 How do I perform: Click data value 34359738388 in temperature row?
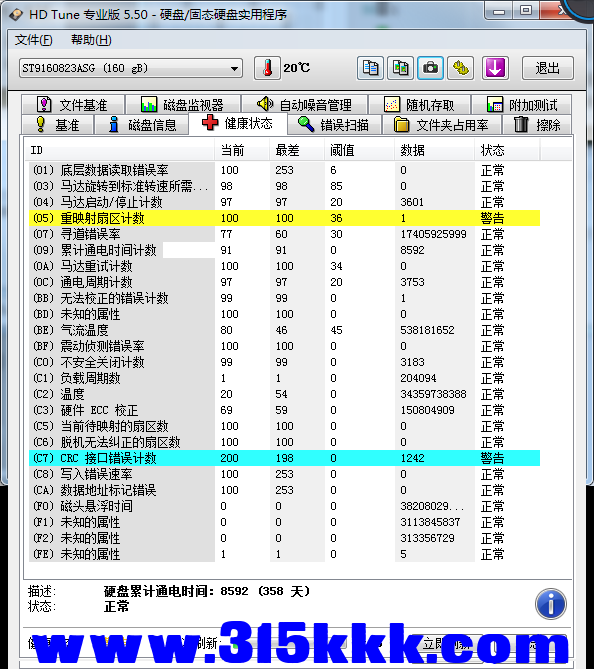tap(433, 394)
